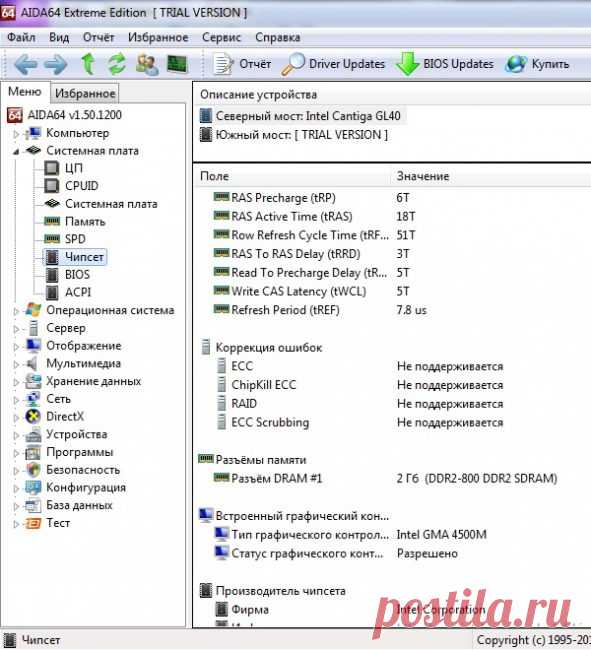
Task: Expand the Сеть tree node
Action: click(x=16, y=399)
